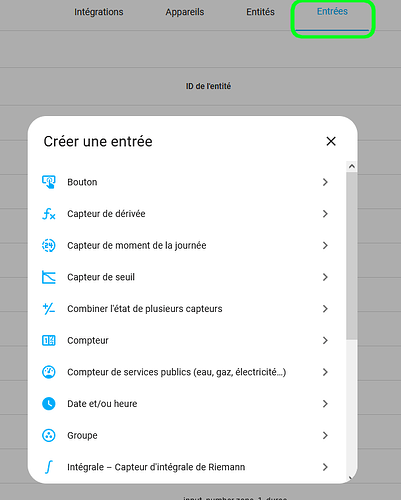The image size is (401, 500).
Task: Open chevron next to Capteur de seuil
Action: (x=325, y=277)
